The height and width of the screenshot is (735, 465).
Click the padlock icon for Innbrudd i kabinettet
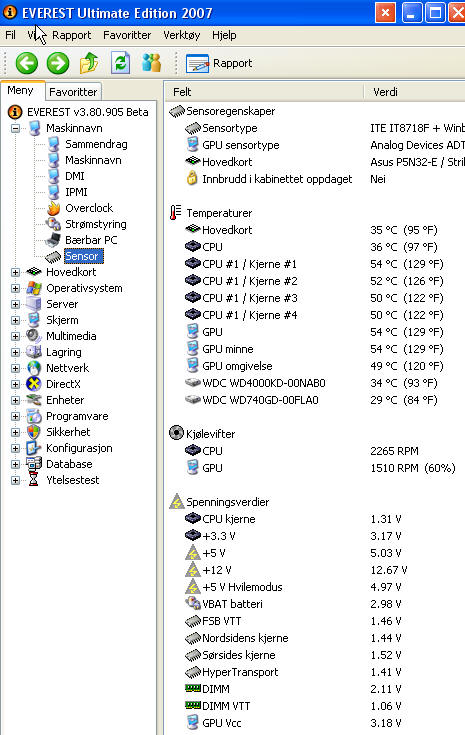tap(192, 178)
